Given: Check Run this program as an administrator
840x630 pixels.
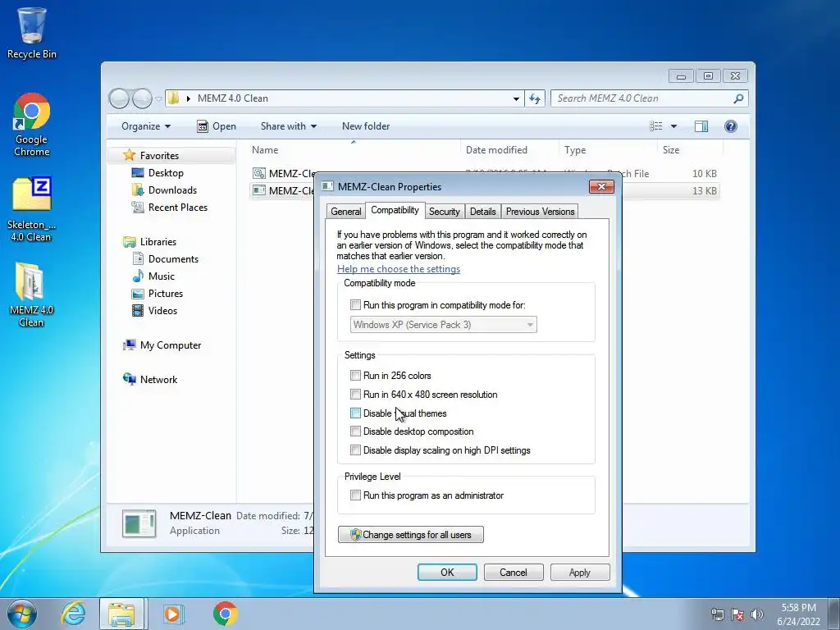Looking at the screenshot, I should (x=355, y=495).
